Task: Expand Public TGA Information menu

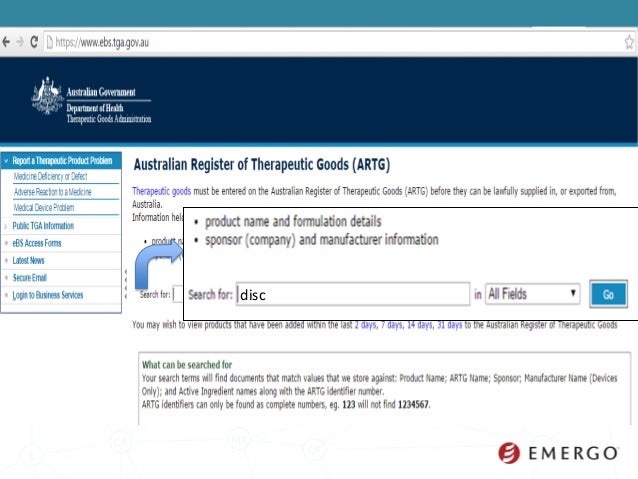Action: click(x=43, y=226)
